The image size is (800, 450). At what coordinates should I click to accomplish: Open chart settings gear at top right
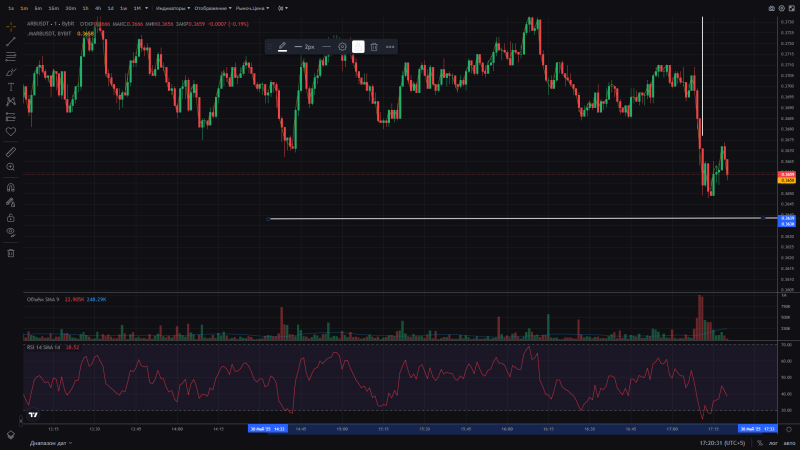click(x=782, y=8)
